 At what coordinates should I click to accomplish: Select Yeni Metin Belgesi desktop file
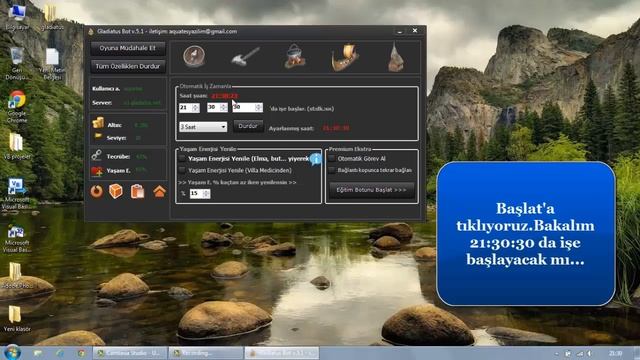(52, 64)
